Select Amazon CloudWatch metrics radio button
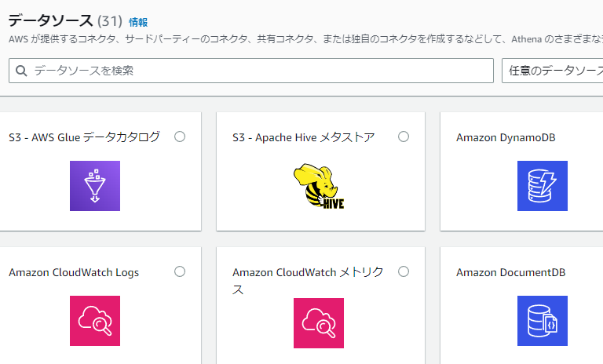The height and width of the screenshot is (364, 603). click(x=404, y=271)
